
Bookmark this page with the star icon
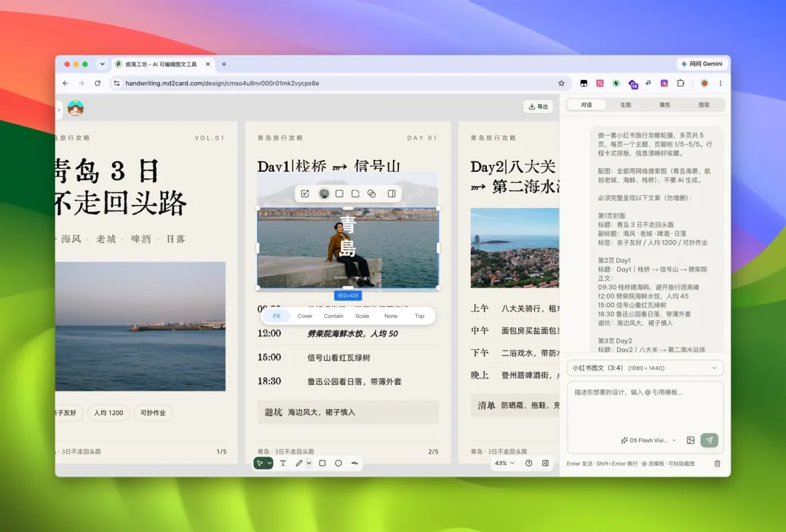tap(561, 83)
